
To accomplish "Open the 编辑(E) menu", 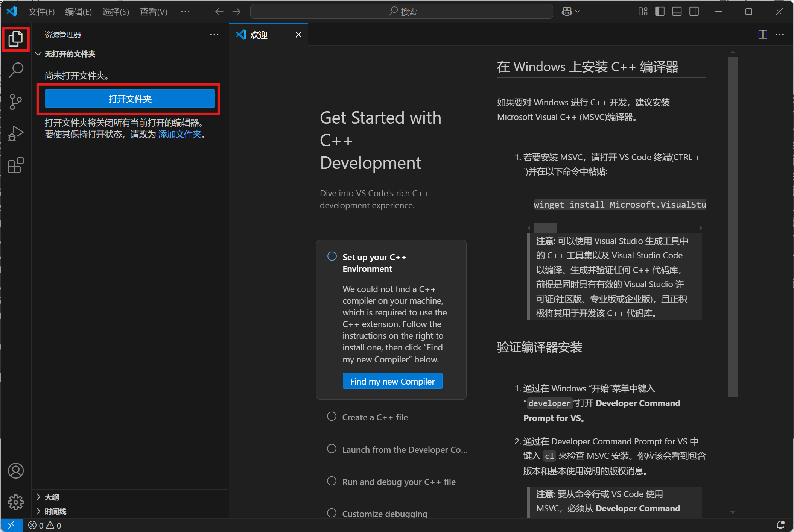I will (x=78, y=12).
